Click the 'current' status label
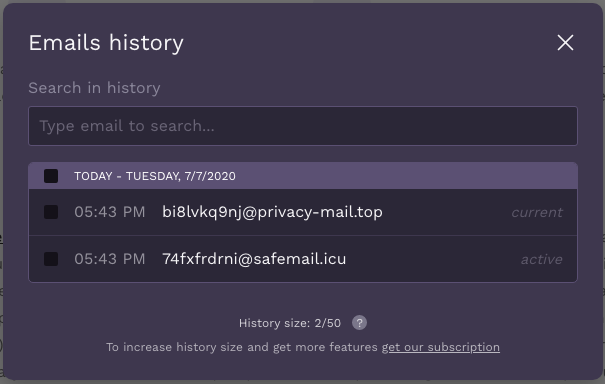 537,212
